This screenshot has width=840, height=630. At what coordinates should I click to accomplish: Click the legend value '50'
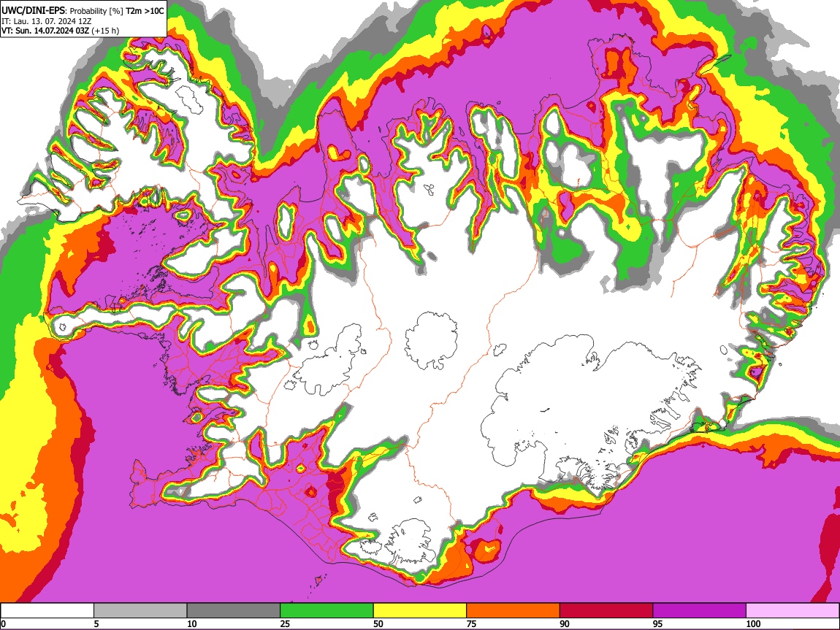pos(378,623)
